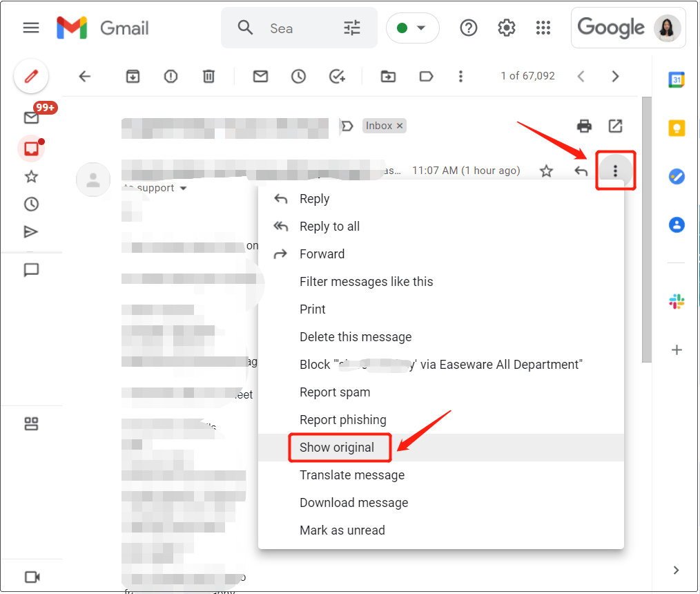Image resolution: width=700 pixels, height=594 pixels.
Task: Click the message More three-dot button
Action: click(x=615, y=171)
